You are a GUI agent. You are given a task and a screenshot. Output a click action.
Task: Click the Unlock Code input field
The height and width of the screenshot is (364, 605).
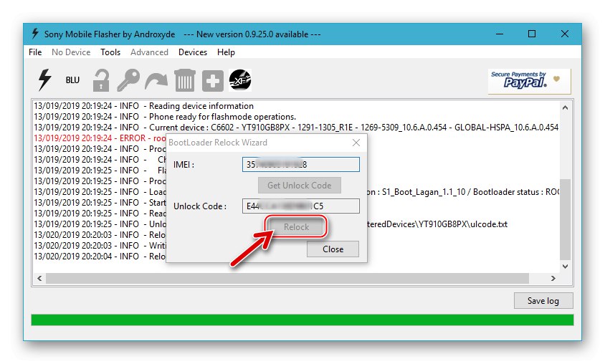301,206
